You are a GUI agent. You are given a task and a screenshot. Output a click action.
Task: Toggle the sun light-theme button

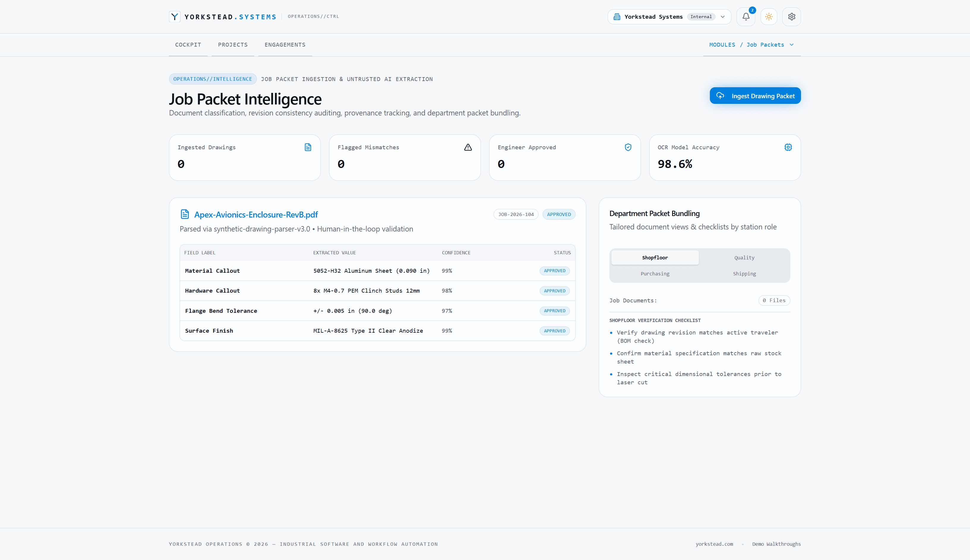tap(769, 17)
